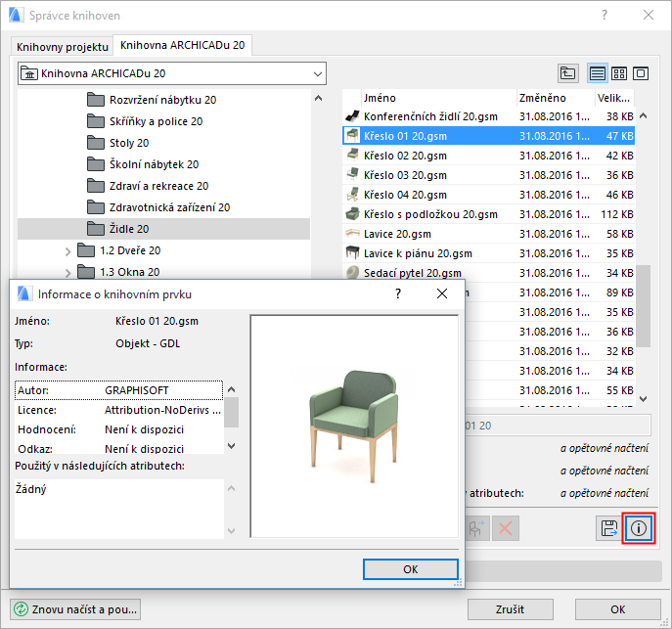Click the 112 KB size cell

[616, 214]
